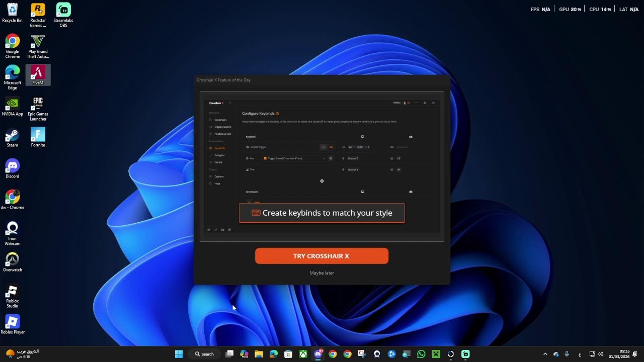
Task: Open the Windows Start menu
Action: [x=179, y=354]
